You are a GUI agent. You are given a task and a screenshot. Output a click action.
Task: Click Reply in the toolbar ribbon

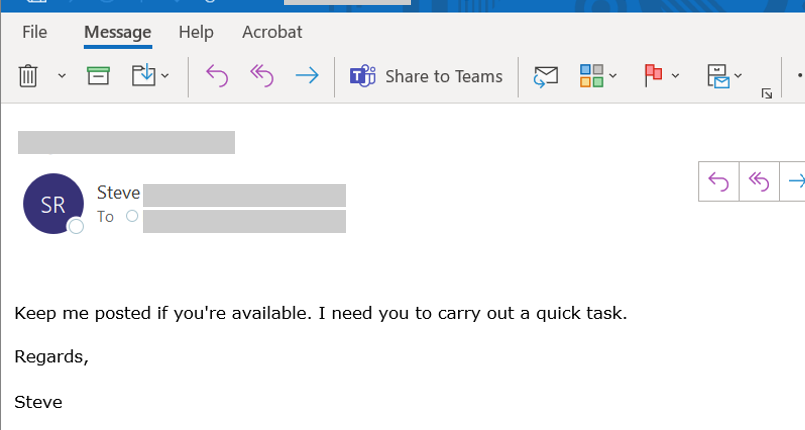(216, 76)
